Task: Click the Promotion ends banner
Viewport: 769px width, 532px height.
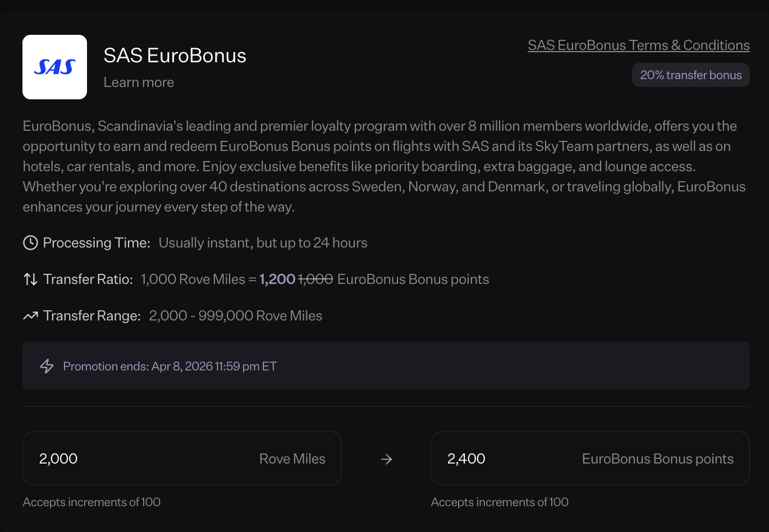Action: pos(386,366)
